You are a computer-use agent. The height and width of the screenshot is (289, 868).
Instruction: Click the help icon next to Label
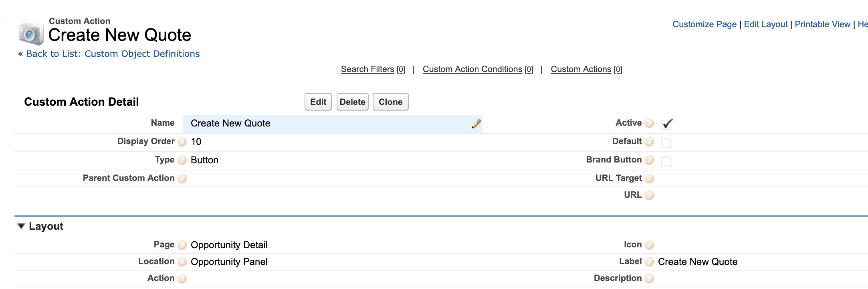(649, 262)
